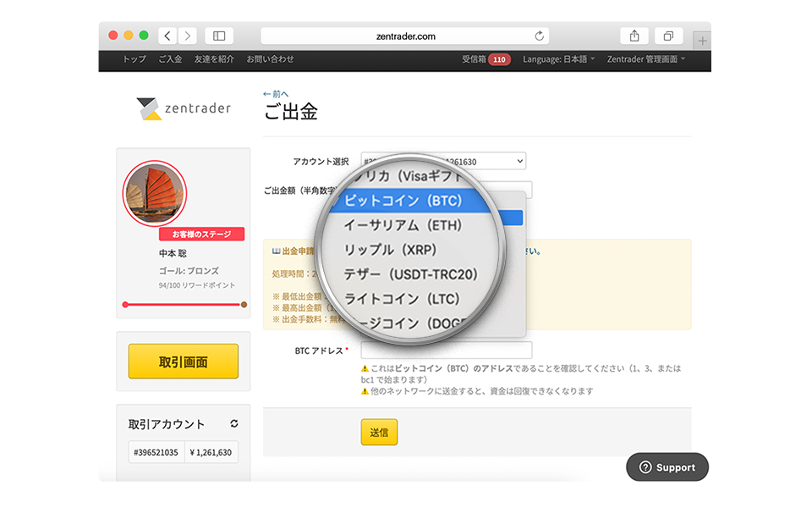Click the reload icon in address bar

539,36
